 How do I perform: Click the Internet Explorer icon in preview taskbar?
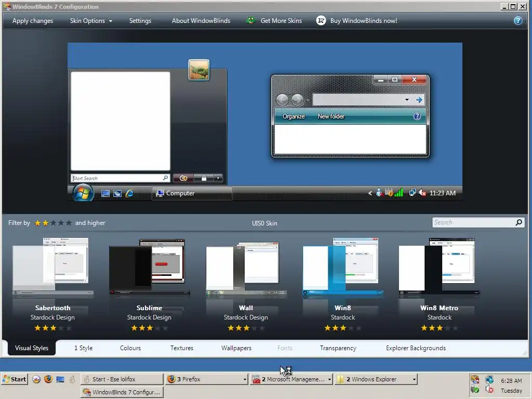click(x=129, y=193)
